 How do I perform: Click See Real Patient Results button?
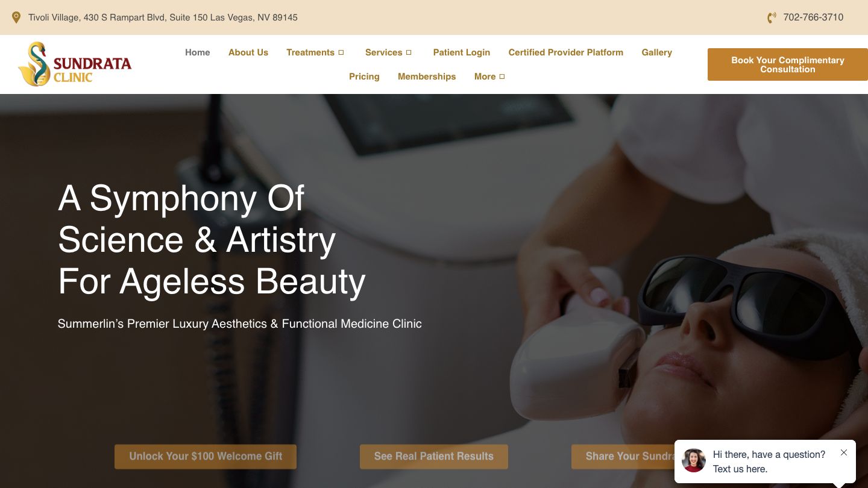[x=434, y=457]
